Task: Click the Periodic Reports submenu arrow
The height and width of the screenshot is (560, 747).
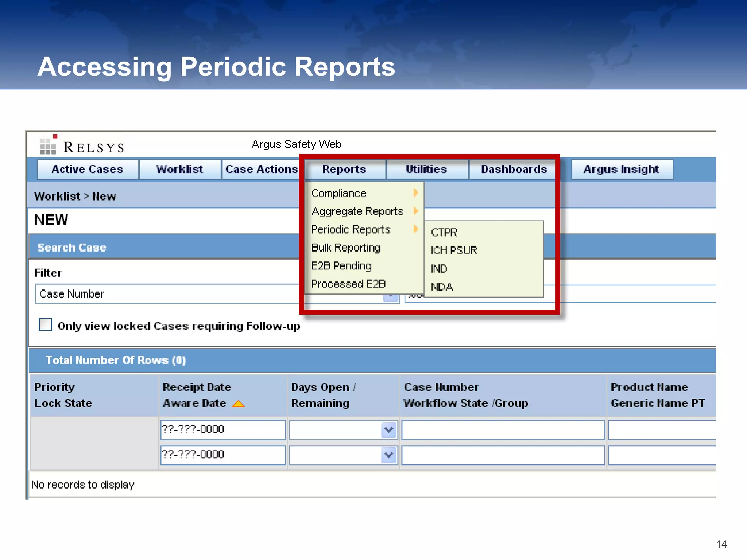Action: pyautogui.click(x=416, y=229)
